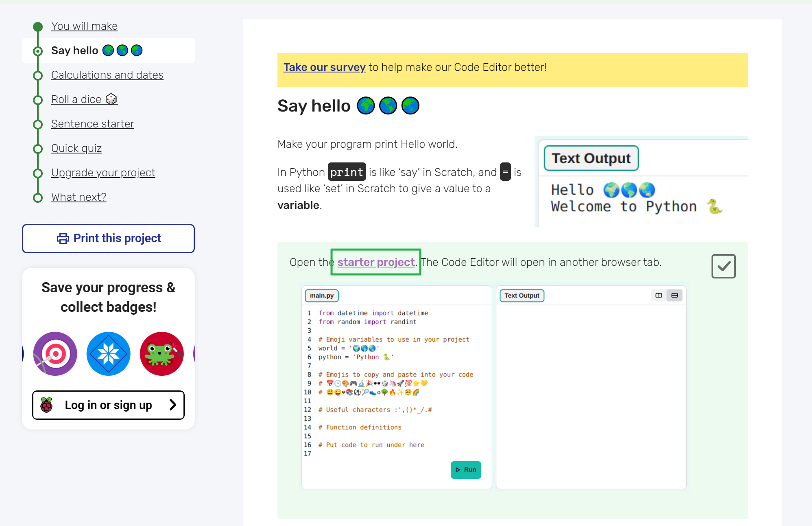Click the target/bullseye badge icon

pos(55,354)
